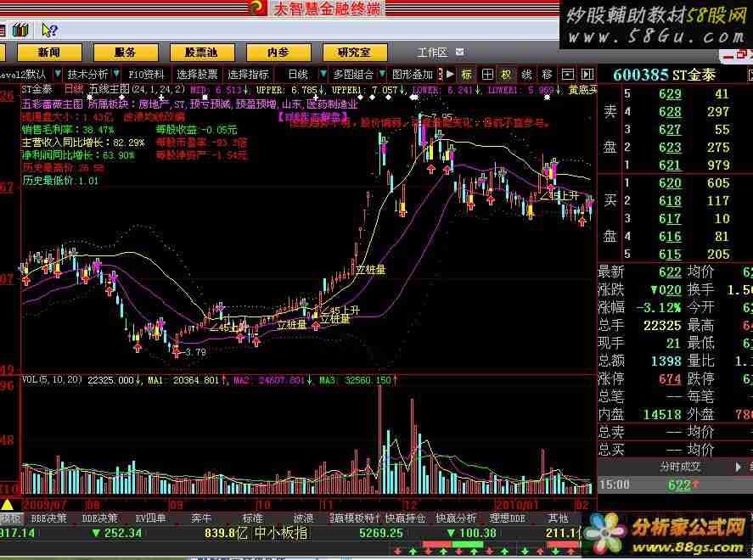The width and height of the screenshot is (753, 560).
Task: Click 最新 price value 622
Action: click(670, 272)
